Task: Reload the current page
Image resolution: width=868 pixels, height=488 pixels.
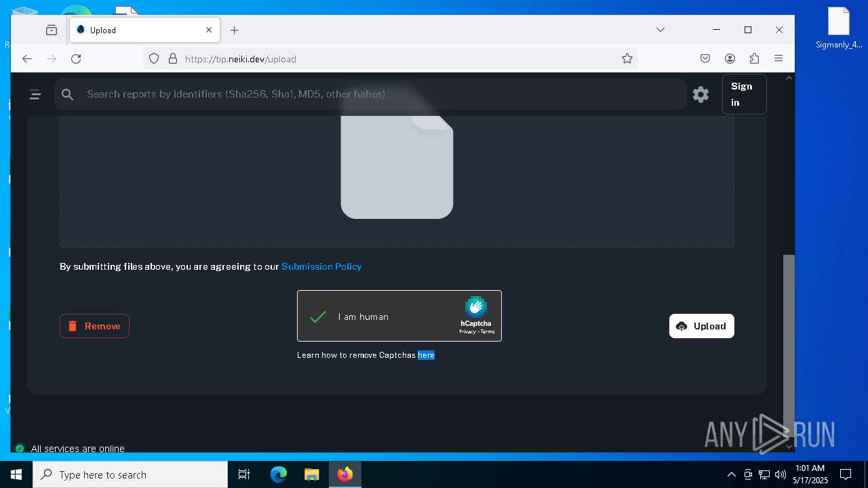Action: coord(76,59)
